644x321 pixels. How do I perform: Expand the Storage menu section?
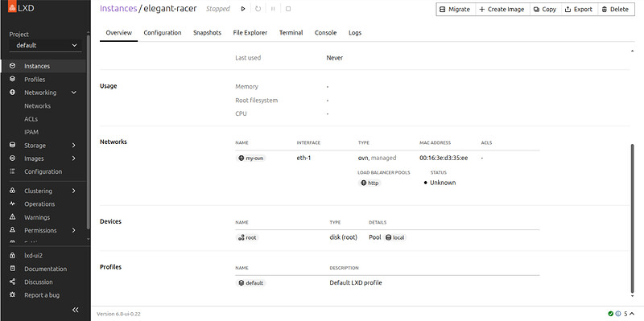click(74, 146)
